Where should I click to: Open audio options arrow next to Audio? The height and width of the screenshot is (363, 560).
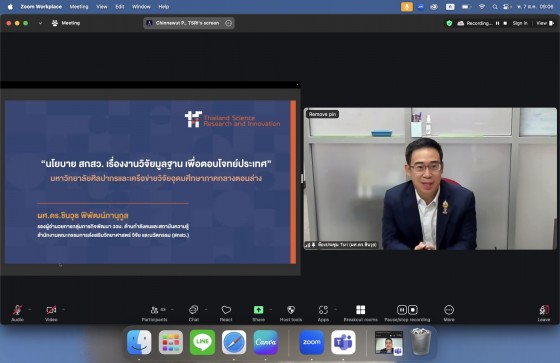click(x=30, y=309)
